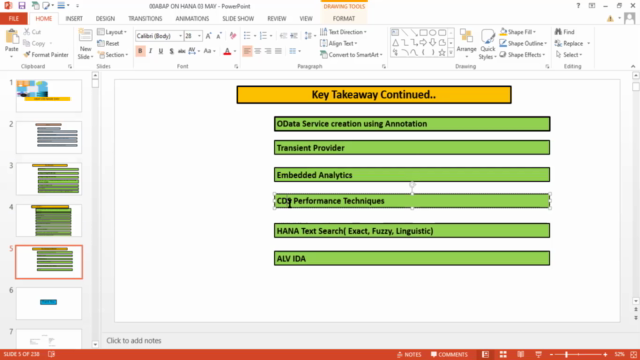640x360 pixels.
Task: Switch to the ANIMATIONS tab
Action: [x=192, y=18]
